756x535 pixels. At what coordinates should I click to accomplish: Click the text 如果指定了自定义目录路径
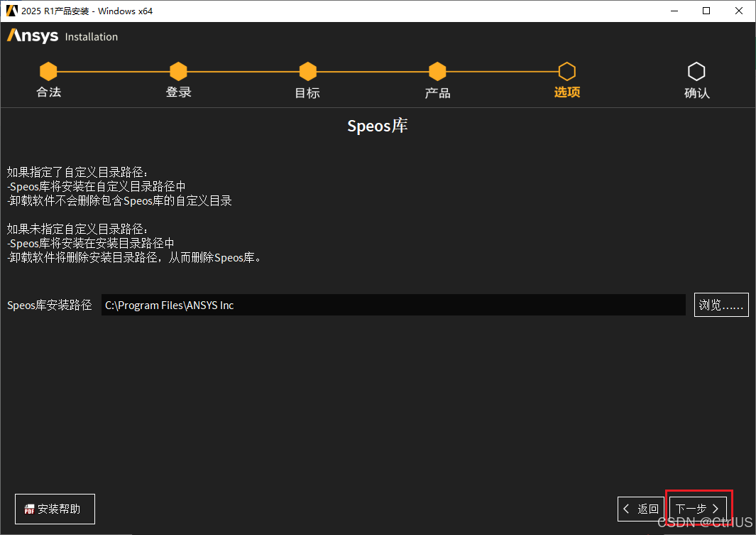click(77, 172)
